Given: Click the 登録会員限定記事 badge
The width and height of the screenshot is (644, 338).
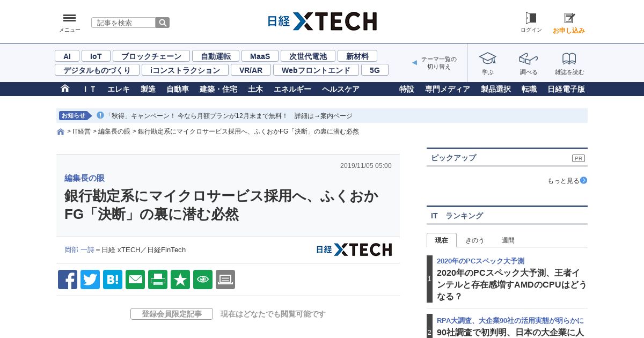Looking at the screenshot, I should coord(172,314).
